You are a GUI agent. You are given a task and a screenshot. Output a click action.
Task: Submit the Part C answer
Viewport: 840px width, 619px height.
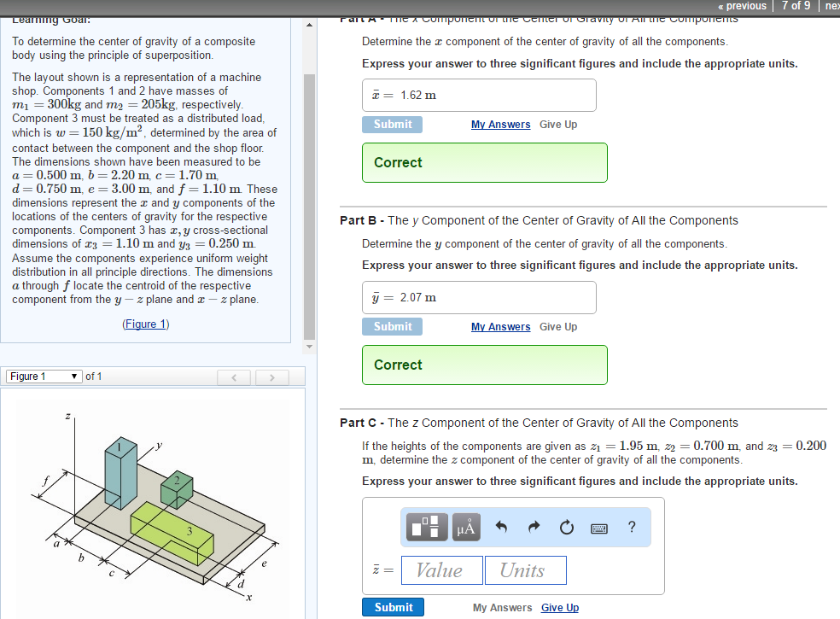point(393,607)
